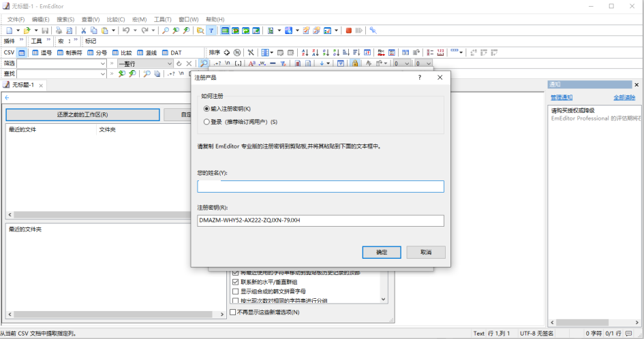Click the Copy icon in main toolbar
Image resolution: width=644 pixels, height=339 pixels.
point(94,31)
